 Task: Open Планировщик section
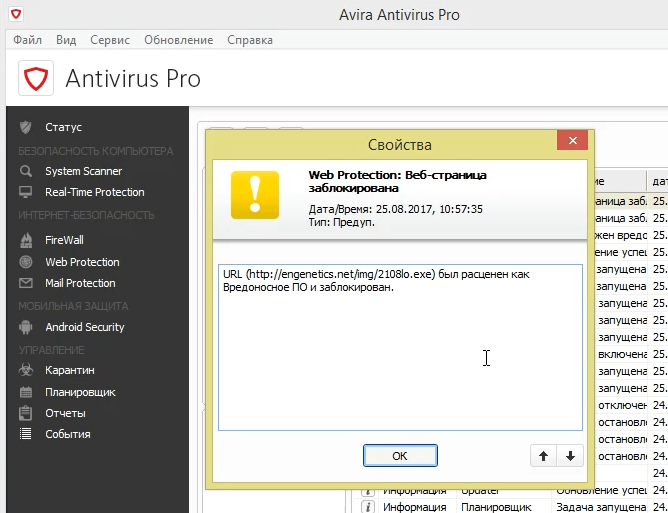click(80, 392)
